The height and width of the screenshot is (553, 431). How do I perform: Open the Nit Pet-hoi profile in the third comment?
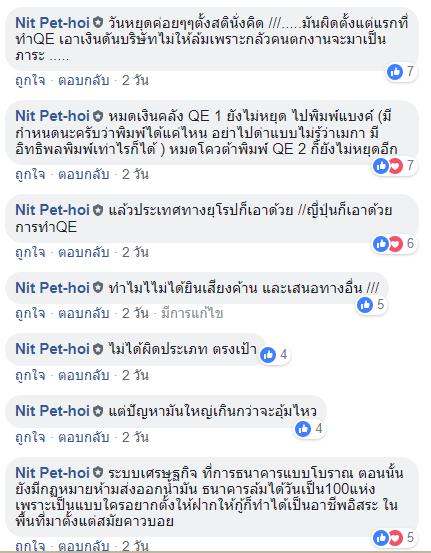click(x=53, y=210)
